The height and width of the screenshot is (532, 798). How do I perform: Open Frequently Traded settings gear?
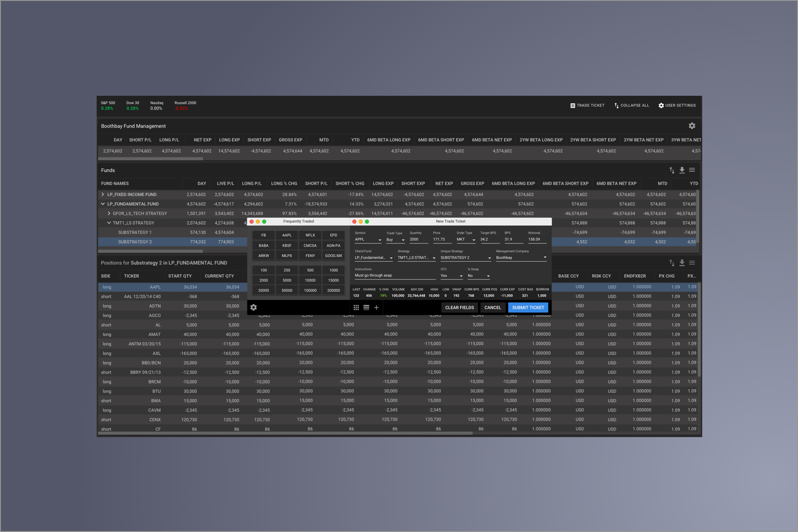[x=254, y=307]
